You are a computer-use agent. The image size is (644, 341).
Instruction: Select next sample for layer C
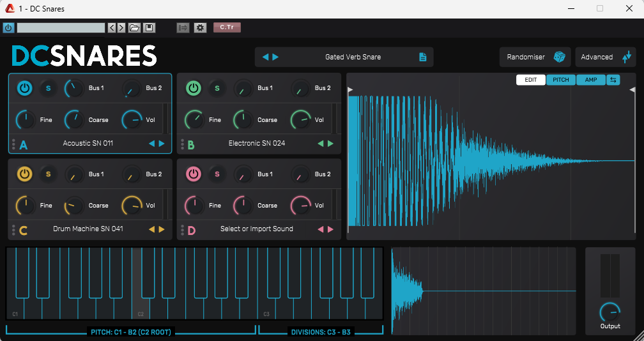(x=162, y=229)
